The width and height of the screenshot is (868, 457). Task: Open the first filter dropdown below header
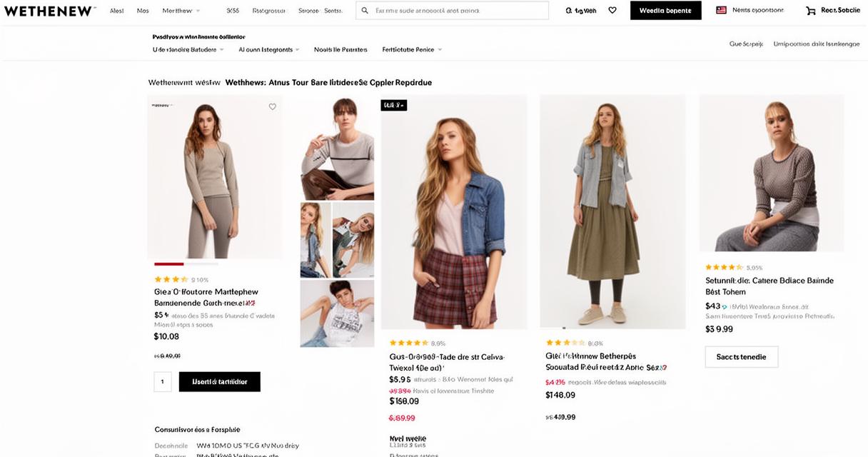188,50
